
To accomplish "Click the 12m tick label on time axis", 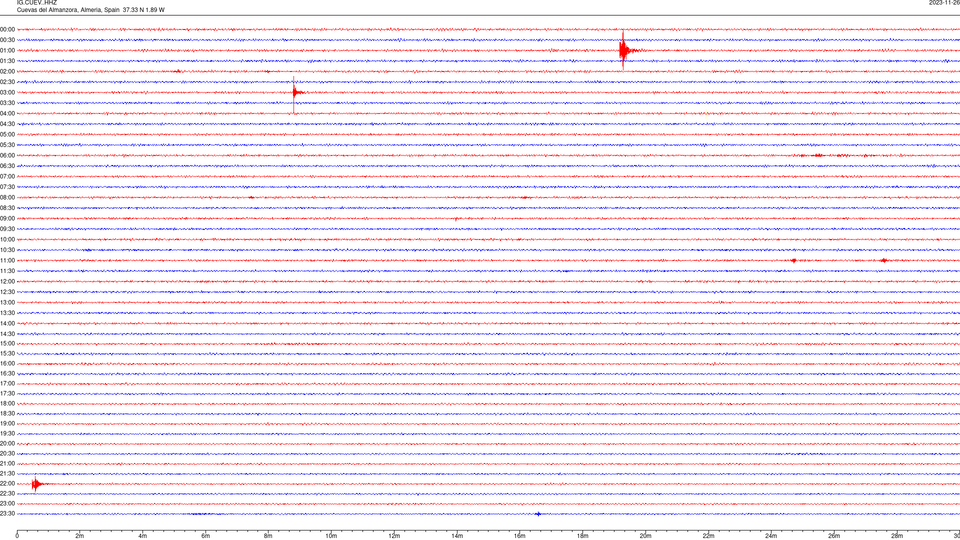I will [394, 536].
